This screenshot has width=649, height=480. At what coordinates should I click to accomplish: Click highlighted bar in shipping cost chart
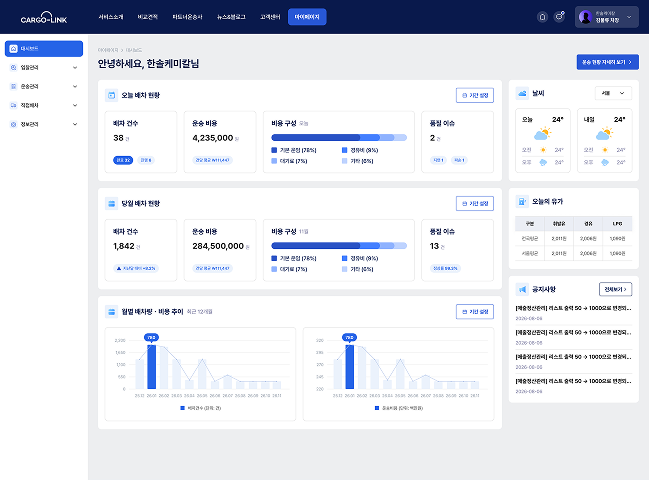coord(350,367)
